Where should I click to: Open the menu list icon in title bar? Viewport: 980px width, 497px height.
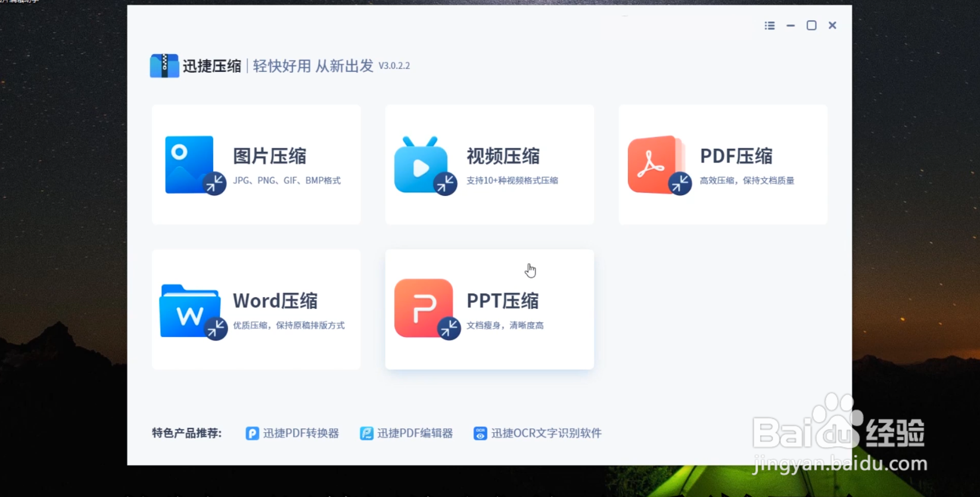[770, 26]
